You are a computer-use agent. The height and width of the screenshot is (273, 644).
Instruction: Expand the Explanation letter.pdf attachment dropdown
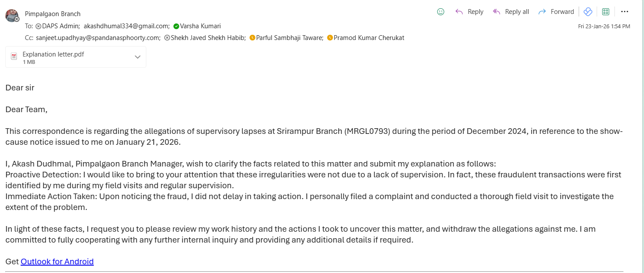click(x=138, y=57)
